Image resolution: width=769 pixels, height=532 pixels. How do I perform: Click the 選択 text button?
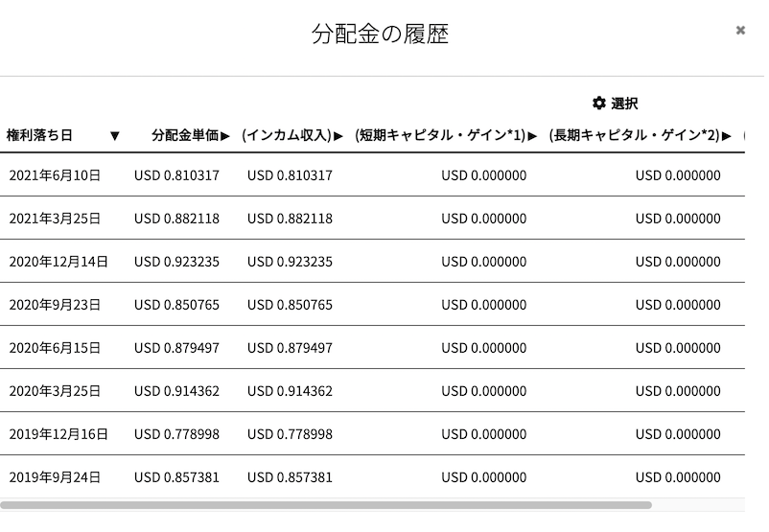point(624,104)
